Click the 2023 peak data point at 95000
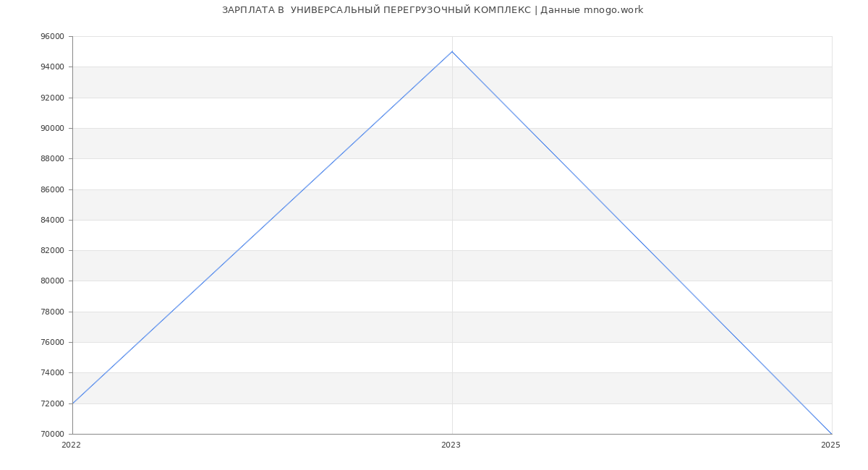The height and width of the screenshot is (470, 868). [452, 51]
